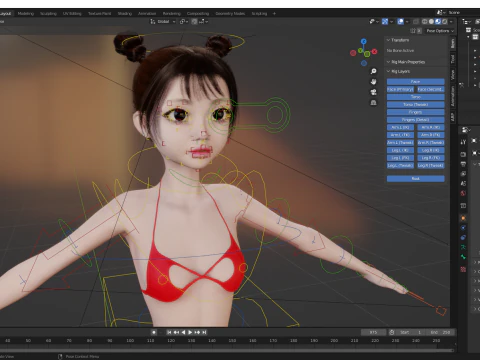Click the red X axis gizmo circle

coord(374,51)
